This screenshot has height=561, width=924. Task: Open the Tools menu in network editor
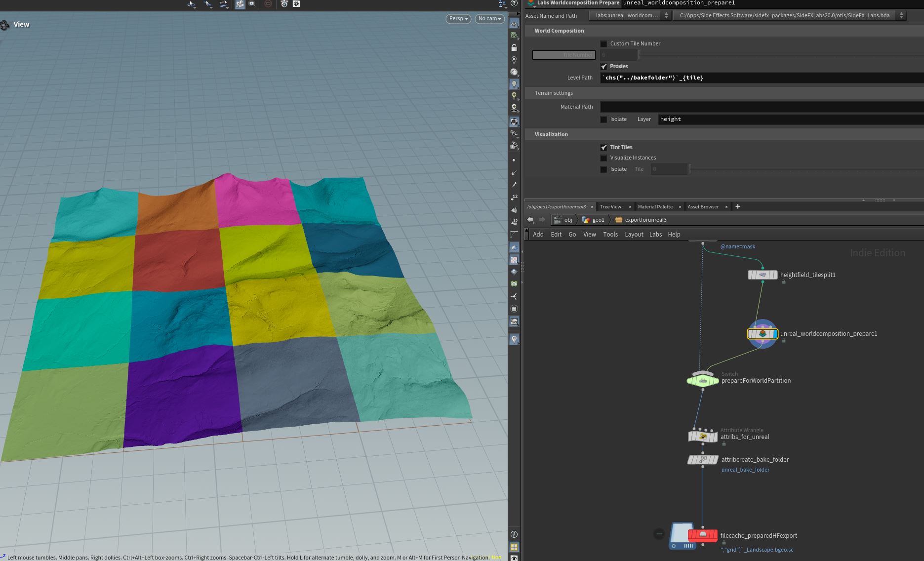610,235
